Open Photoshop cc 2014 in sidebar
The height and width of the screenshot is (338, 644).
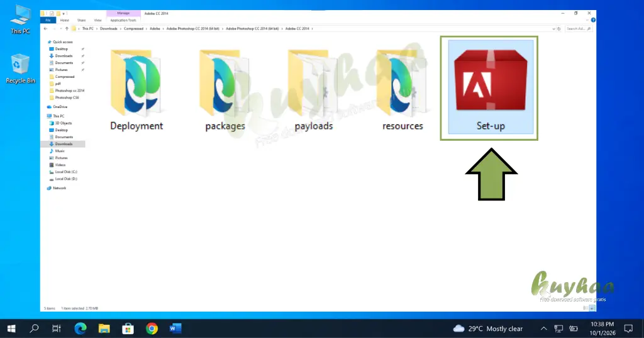[x=67, y=90]
